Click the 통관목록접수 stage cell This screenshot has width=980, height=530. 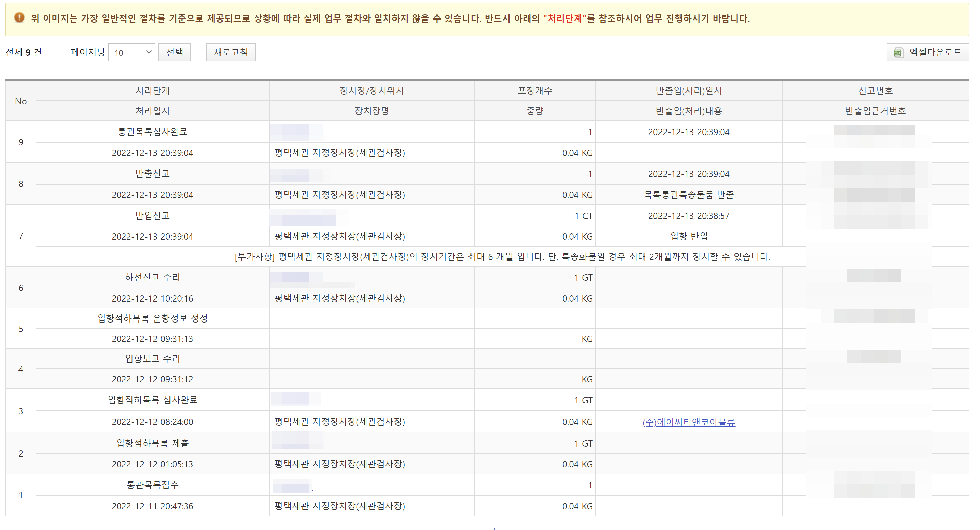pyautogui.click(x=152, y=485)
